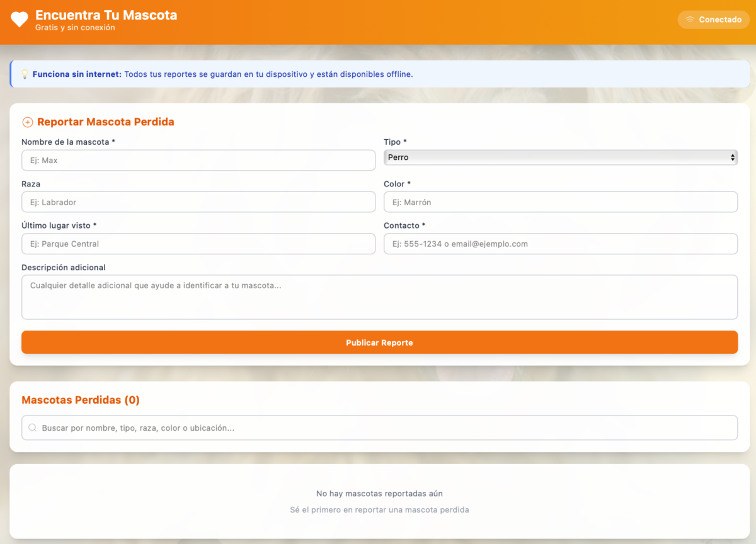Click the Tipo * field label

coord(395,142)
